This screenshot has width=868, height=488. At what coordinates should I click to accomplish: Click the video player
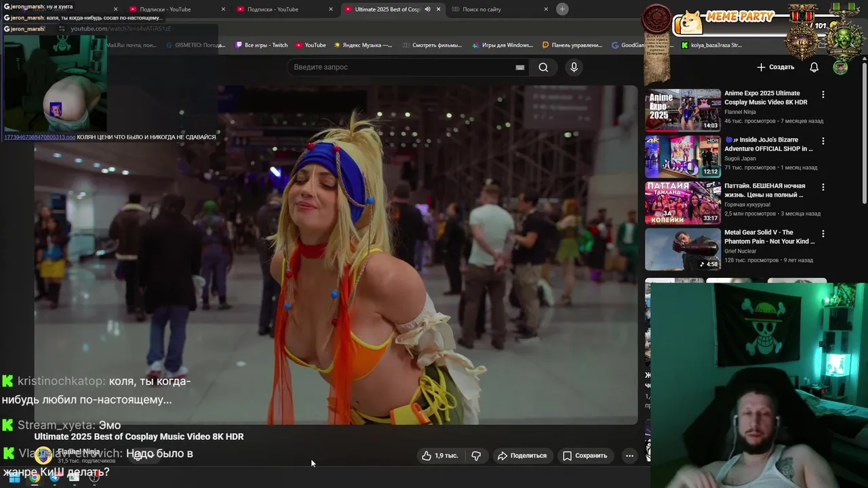(336, 255)
